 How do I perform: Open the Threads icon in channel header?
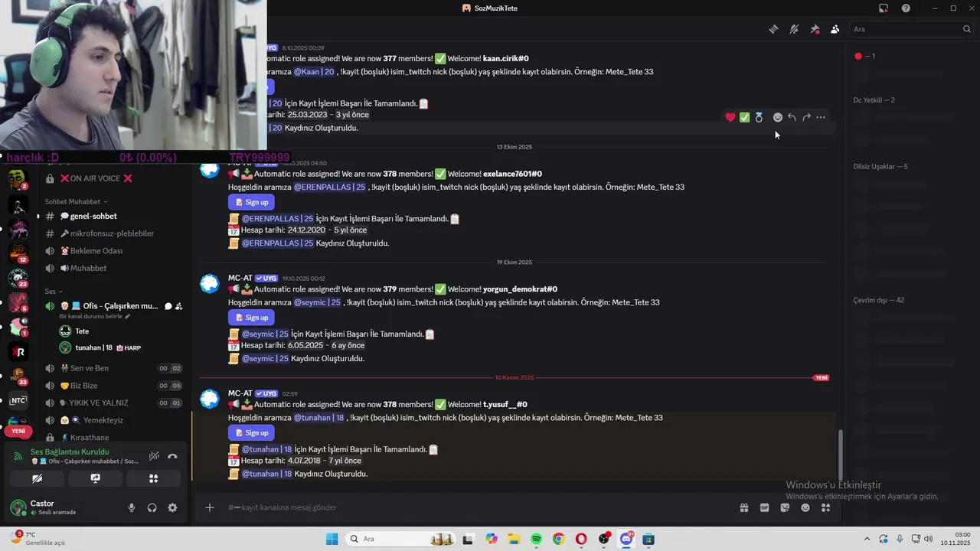coord(773,29)
